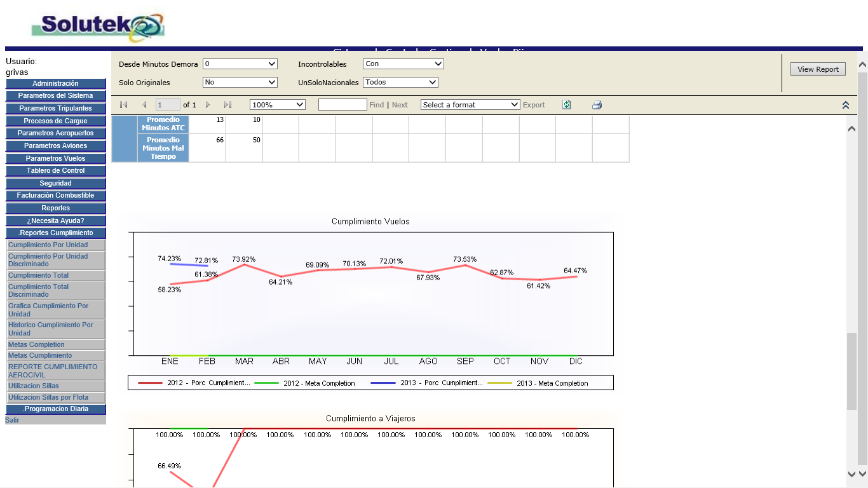
Task: Open the Select a format dropdown
Action: click(470, 105)
